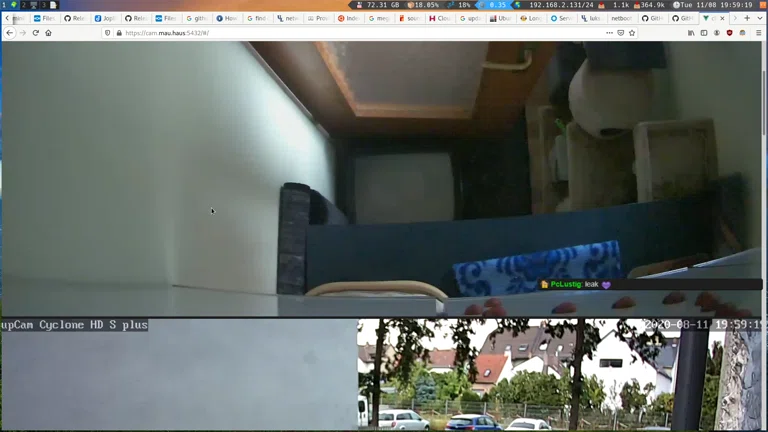Close the active camera tab
The width and height of the screenshot is (768, 432).
coord(722,18)
